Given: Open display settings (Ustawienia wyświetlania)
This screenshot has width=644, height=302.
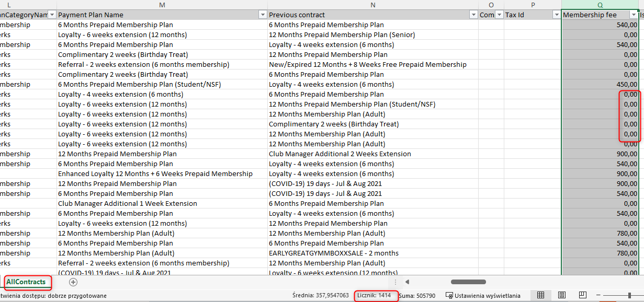Looking at the screenshot, I should click(x=483, y=296).
